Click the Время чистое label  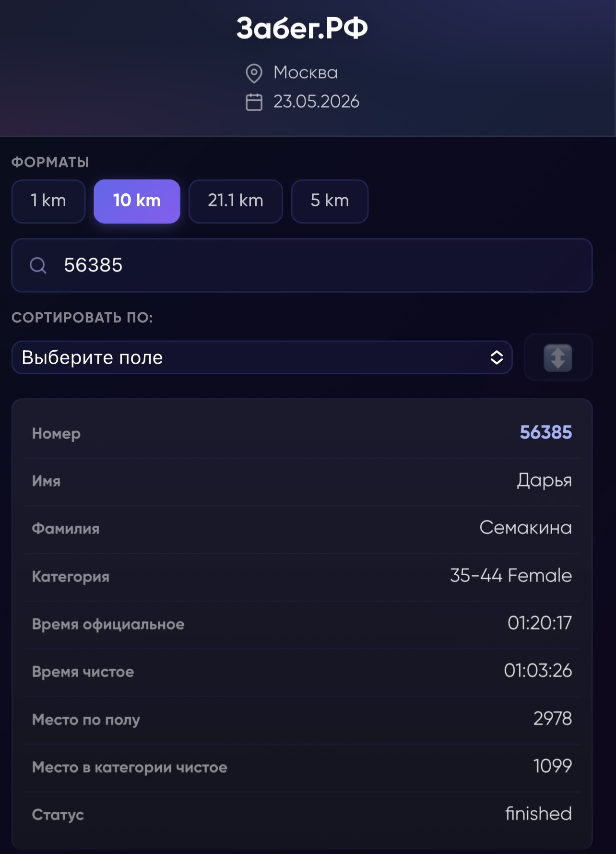tap(83, 672)
